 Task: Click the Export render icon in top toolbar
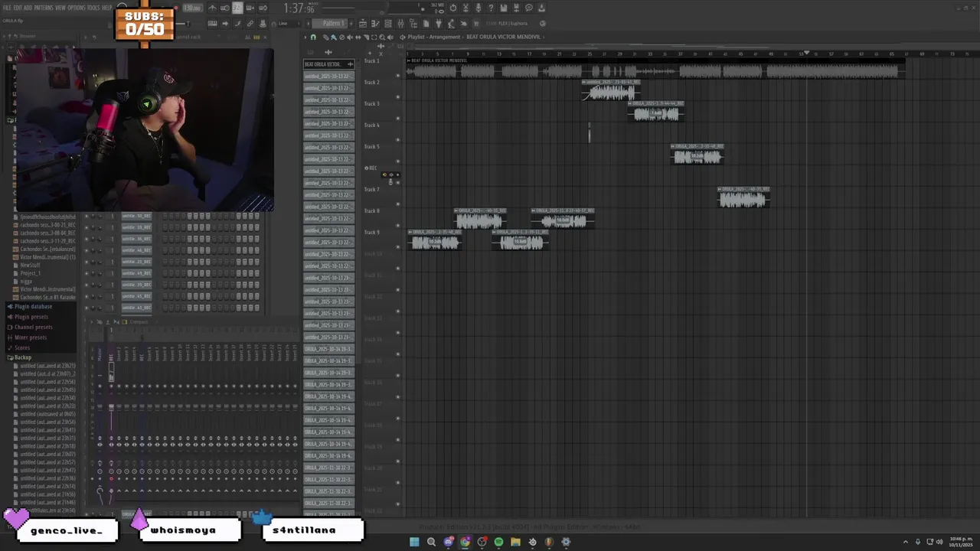pos(516,8)
